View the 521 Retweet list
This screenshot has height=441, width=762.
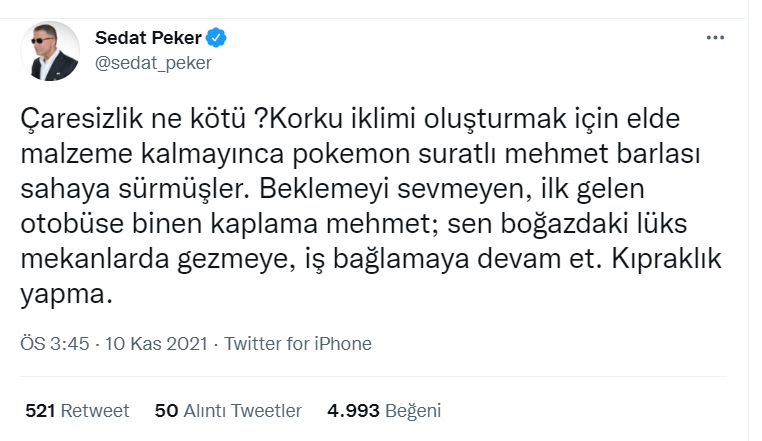[76, 411]
